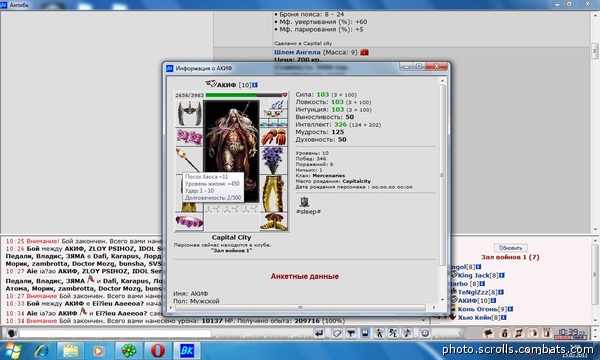This screenshot has width=600, height=360.
Task: Click the walking figure icon in chat toolbar
Action: tap(379, 333)
